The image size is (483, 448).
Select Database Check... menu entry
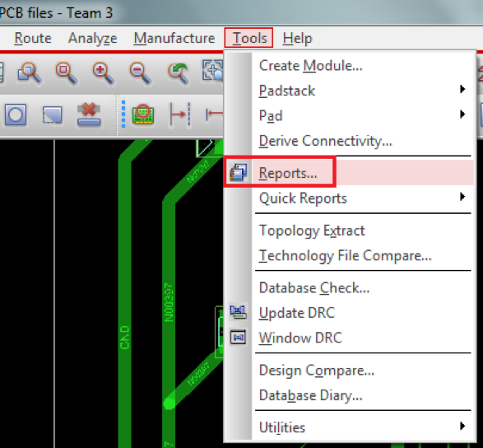(313, 287)
